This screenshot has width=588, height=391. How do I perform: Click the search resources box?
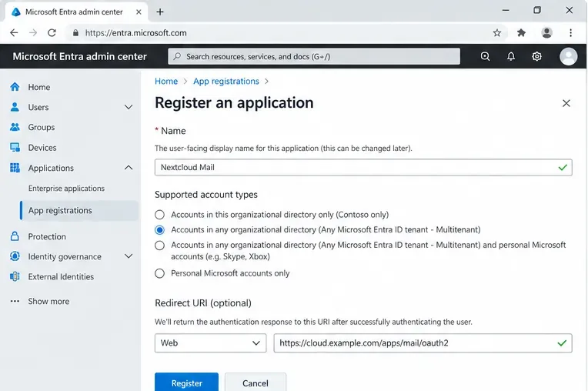[314, 56]
